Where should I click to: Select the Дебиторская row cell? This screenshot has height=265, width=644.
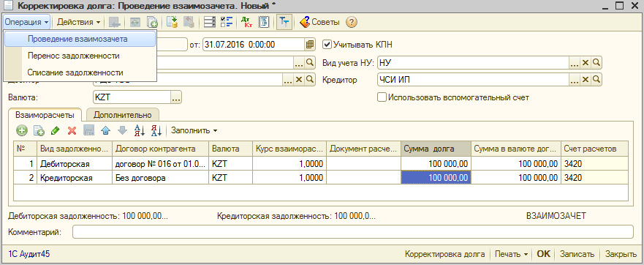(75, 164)
